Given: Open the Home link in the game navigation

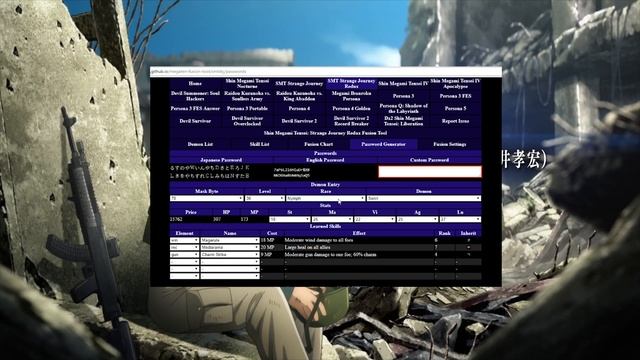Looking at the screenshot, I should (x=195, y=84).
